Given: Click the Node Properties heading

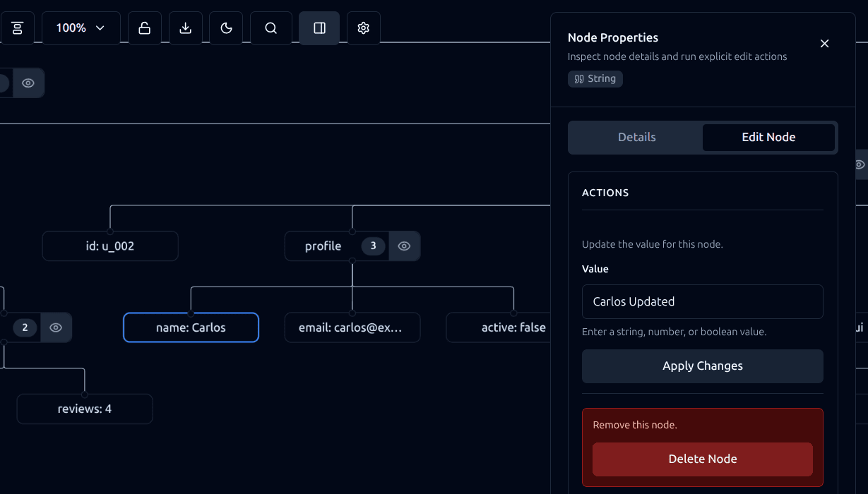Looking at the screenshot, I should coord(613,37).
